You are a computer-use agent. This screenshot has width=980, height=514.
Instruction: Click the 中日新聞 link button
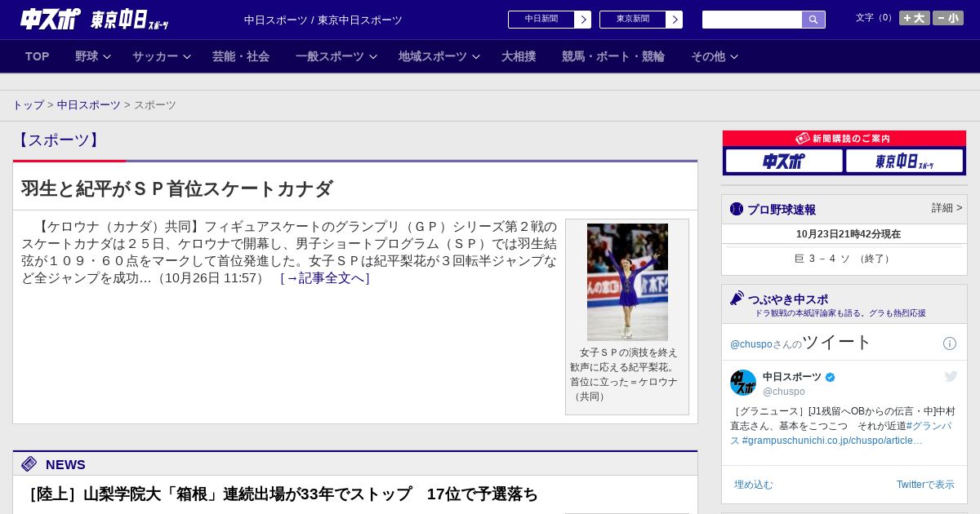(x=541, y=20)
